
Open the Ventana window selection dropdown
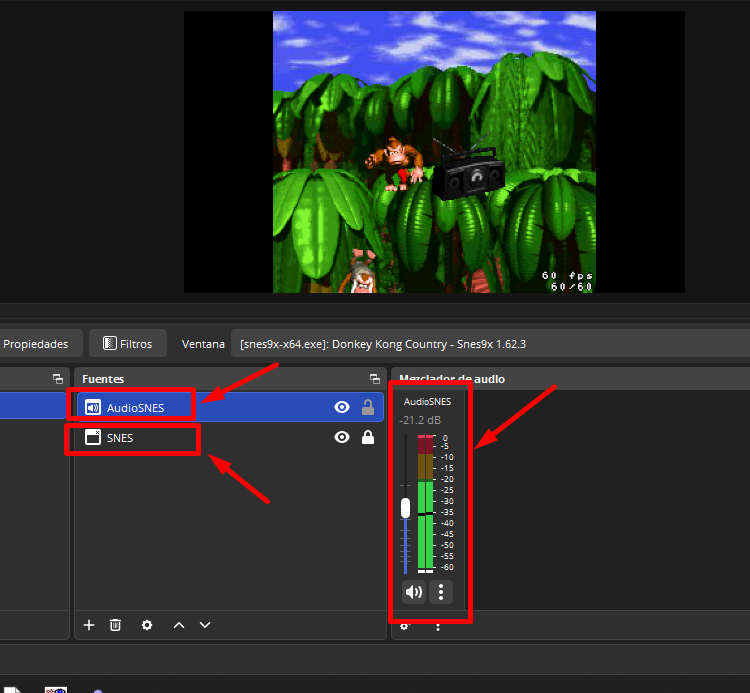point(490,344)
